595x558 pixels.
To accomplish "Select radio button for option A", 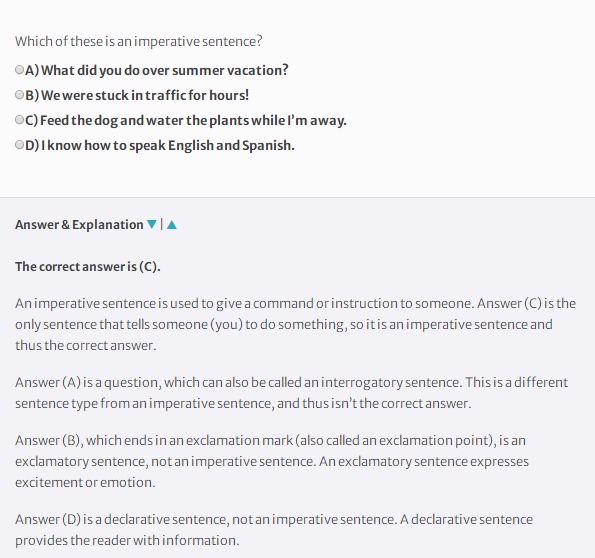I will [19, 69].
